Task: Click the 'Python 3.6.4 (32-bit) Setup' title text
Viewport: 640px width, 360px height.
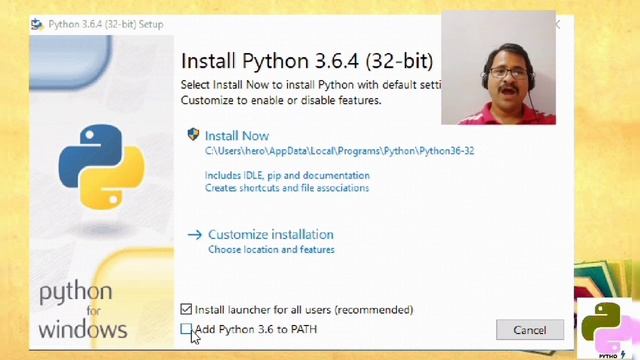Action: (106, 24)
